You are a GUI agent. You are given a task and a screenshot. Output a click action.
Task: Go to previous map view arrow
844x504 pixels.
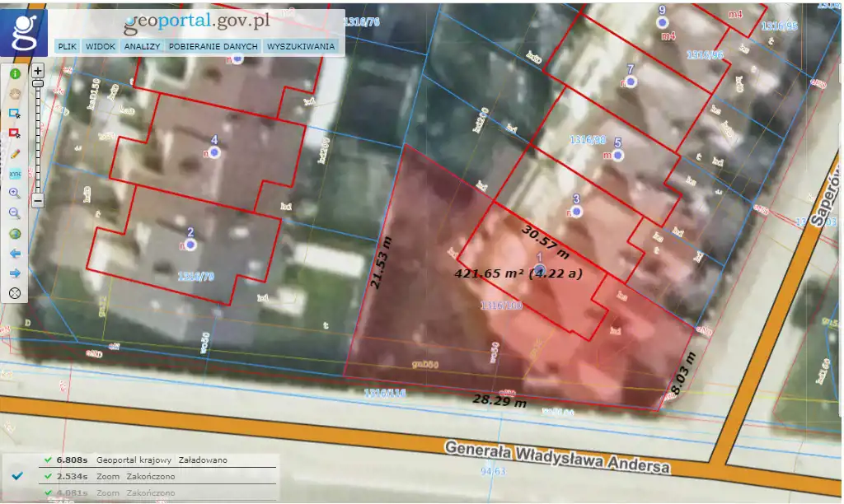tap(15, 253)
